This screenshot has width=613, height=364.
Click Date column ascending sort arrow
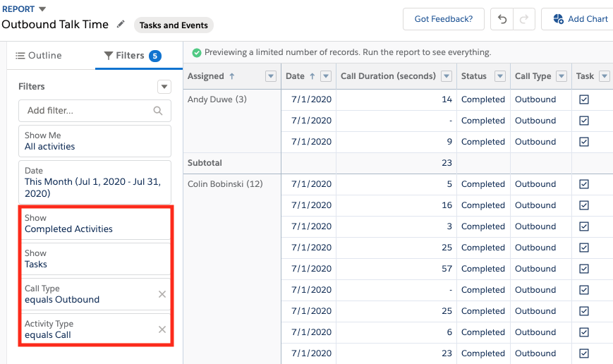pyautogui.click(x=312, y=76)
